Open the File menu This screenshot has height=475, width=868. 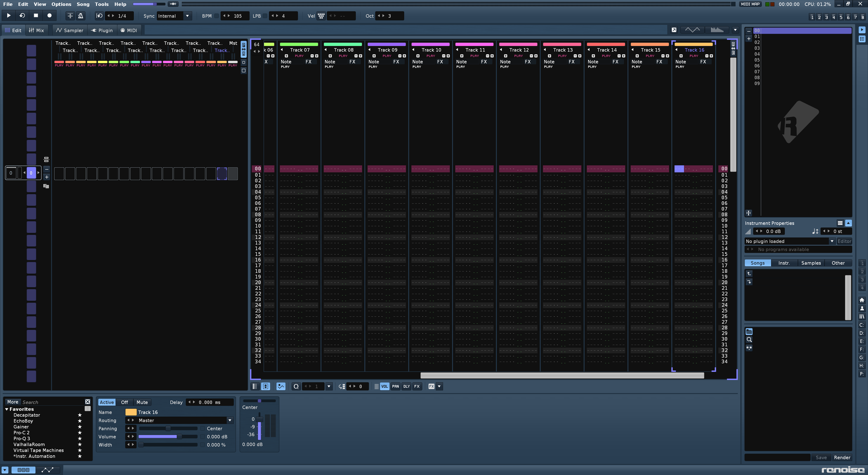7,4
